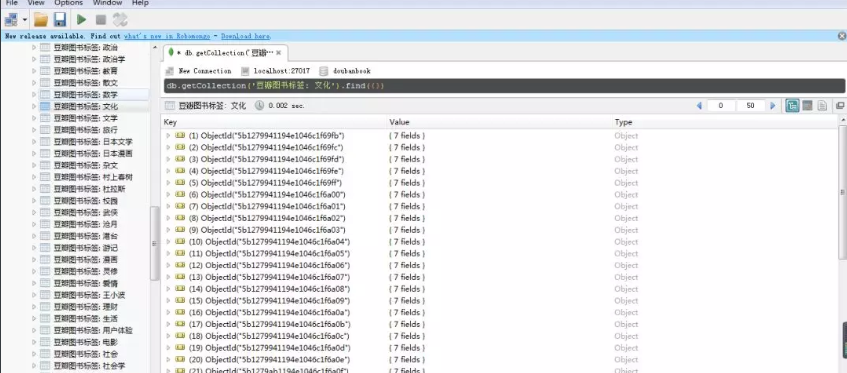Click the document icon of row (12)
Viewport: 847px width, 373px height.
click(x=180, y=266)
